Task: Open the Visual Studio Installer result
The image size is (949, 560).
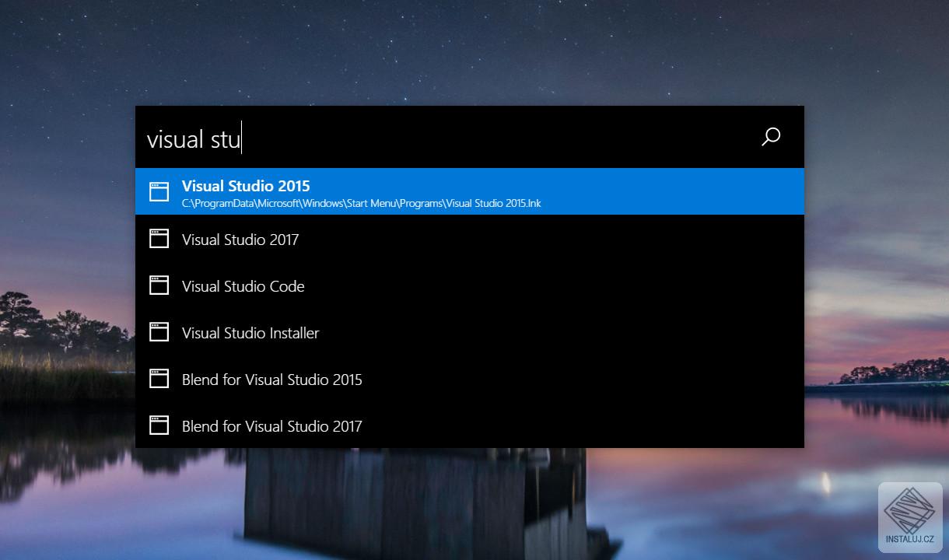Action: click(x=469, y=331)
